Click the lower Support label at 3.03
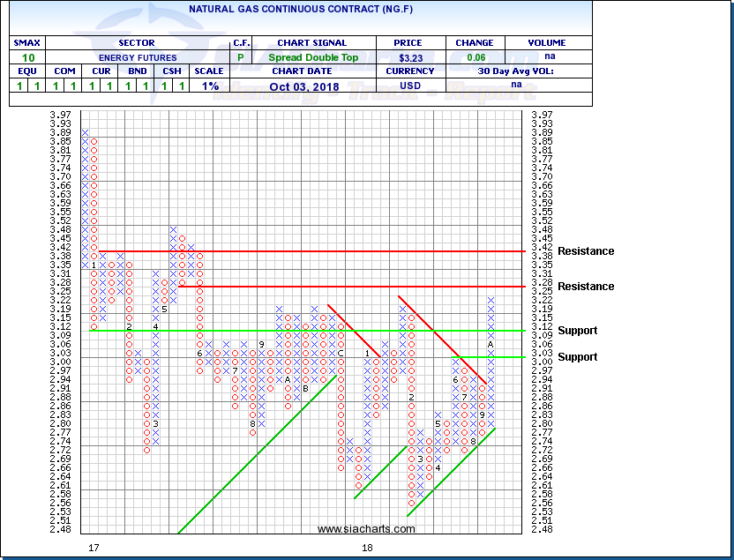The width and height of the screenshot is (734, 560). [577, 357]
